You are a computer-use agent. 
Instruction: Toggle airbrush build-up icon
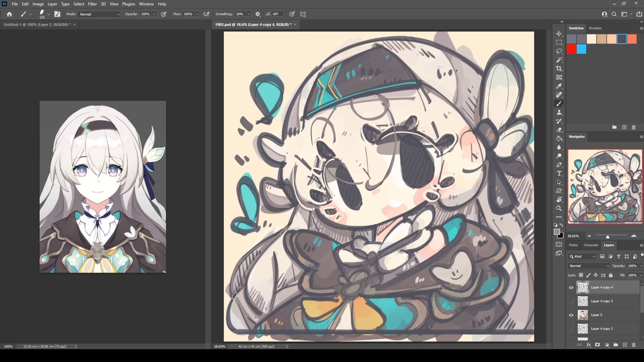(206, 14)
